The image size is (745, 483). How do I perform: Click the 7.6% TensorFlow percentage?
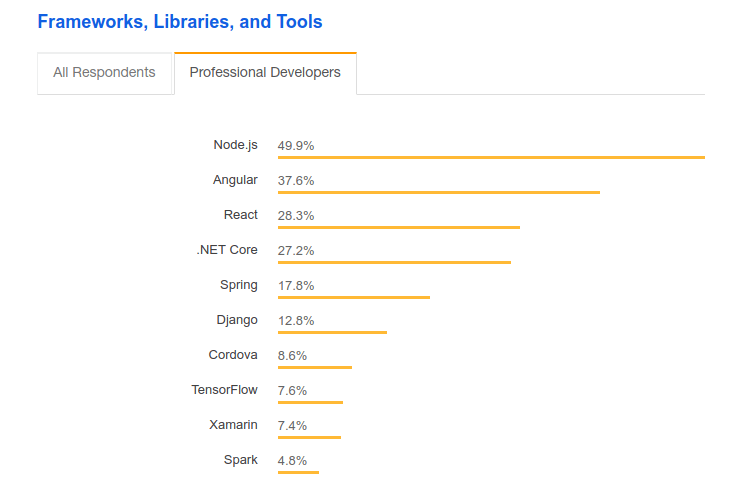292,390
